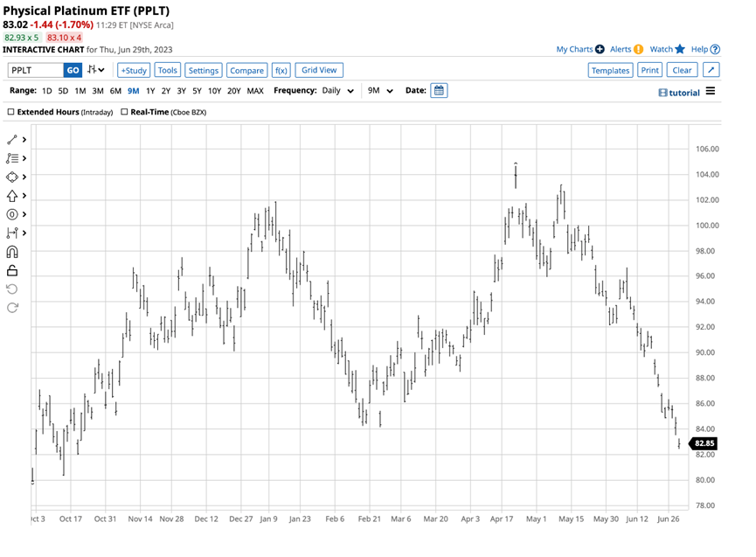
Task: Clear the chart with Clear button
Action: coord(682,70)
